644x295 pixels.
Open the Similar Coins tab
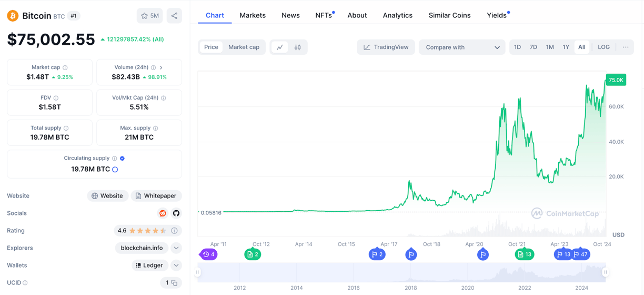[x=450, y=15]
